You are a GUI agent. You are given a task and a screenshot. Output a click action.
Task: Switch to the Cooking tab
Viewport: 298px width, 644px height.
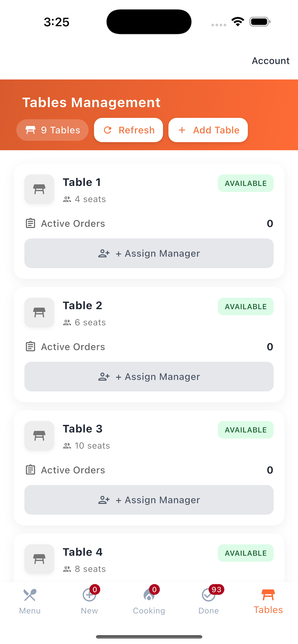pyautogui.click(x=149, y=601)
